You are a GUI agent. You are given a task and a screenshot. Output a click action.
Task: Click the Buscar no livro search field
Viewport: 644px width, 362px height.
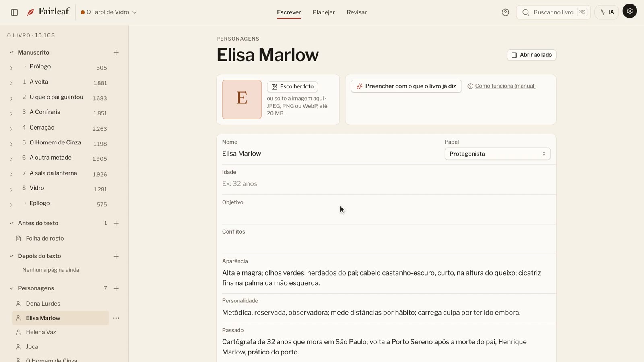[x=553, y=12]
